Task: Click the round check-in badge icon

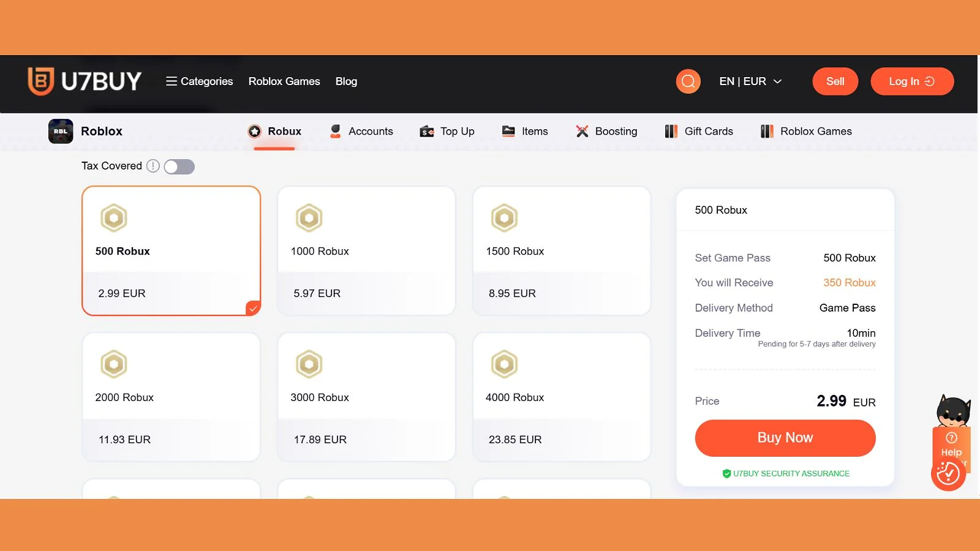Action: (948, 474)
